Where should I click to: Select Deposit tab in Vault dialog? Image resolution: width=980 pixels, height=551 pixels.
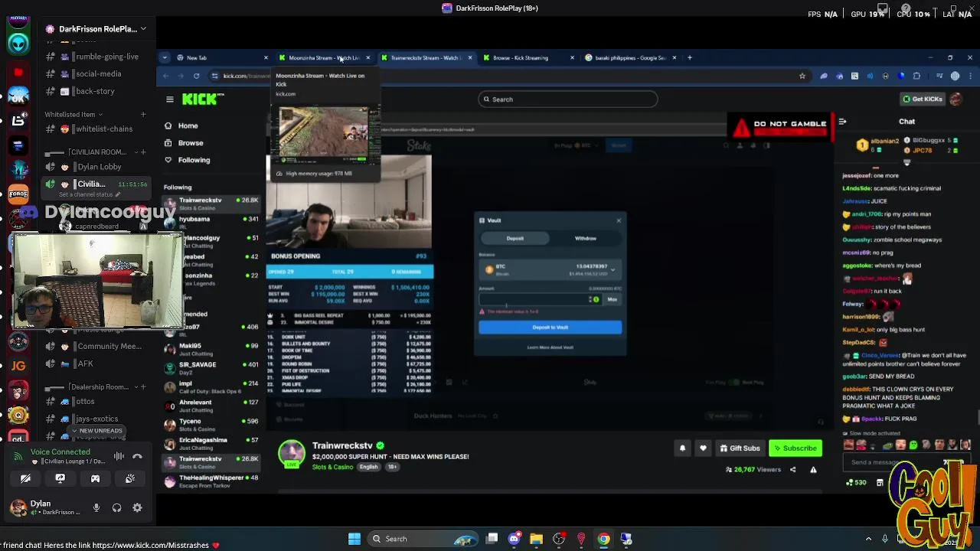click(x=514, y=238)
